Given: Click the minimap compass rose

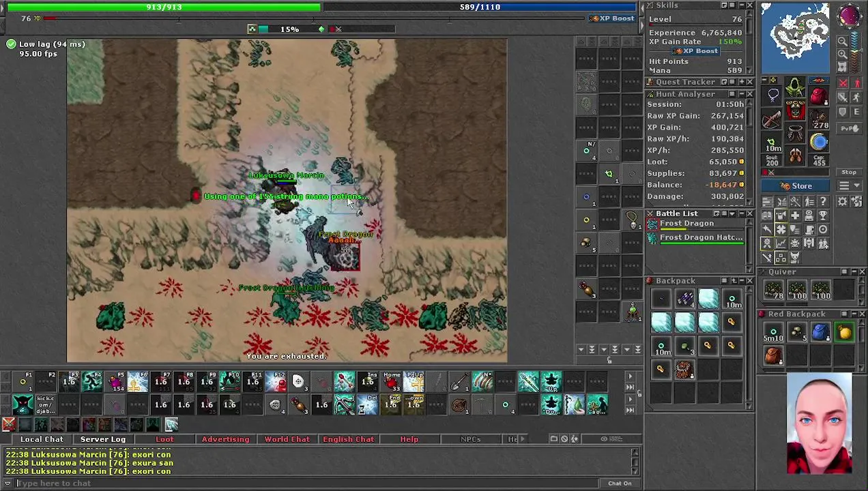Looking at the screenshot, I should pos(849,16).
